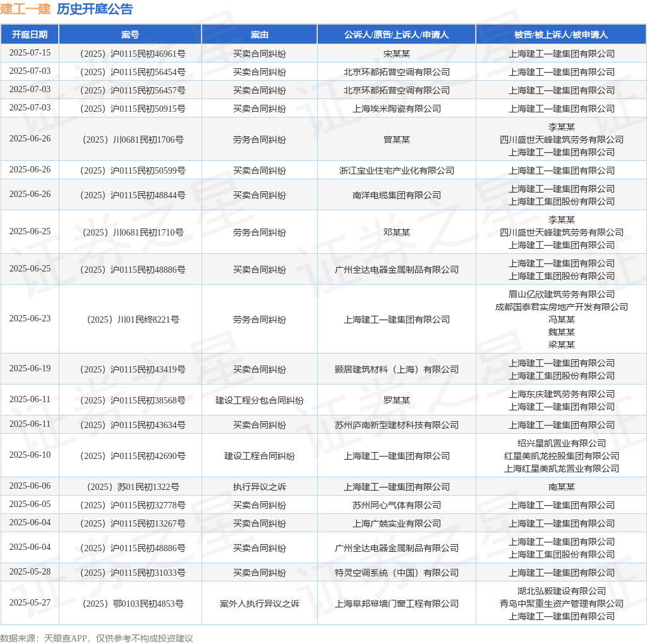This screenshot has width=647, height=644.
Task: Click defendant 南某某
Action: pos(561,487)
